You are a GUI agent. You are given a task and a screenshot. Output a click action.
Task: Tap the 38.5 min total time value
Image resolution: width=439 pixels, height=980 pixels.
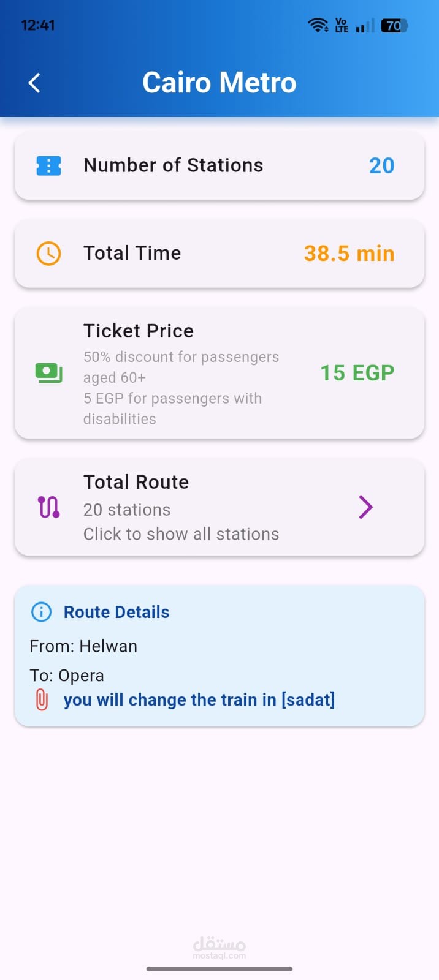[349, 254]
